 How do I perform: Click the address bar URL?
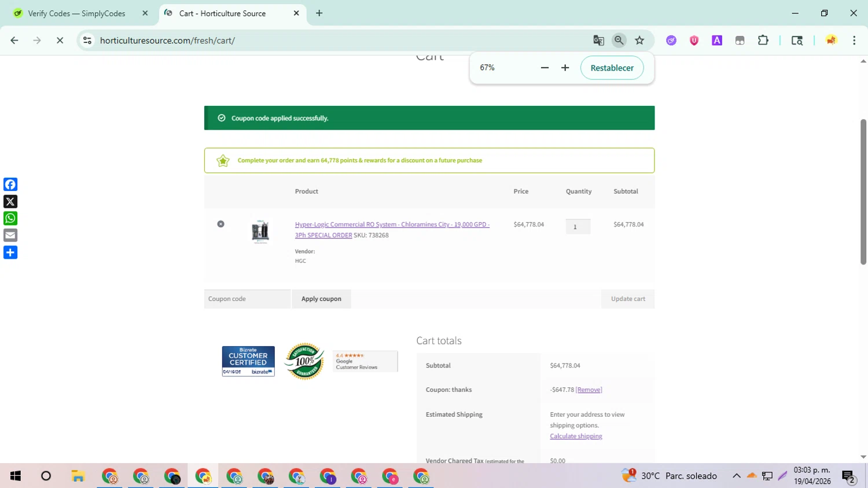(167, 41)
